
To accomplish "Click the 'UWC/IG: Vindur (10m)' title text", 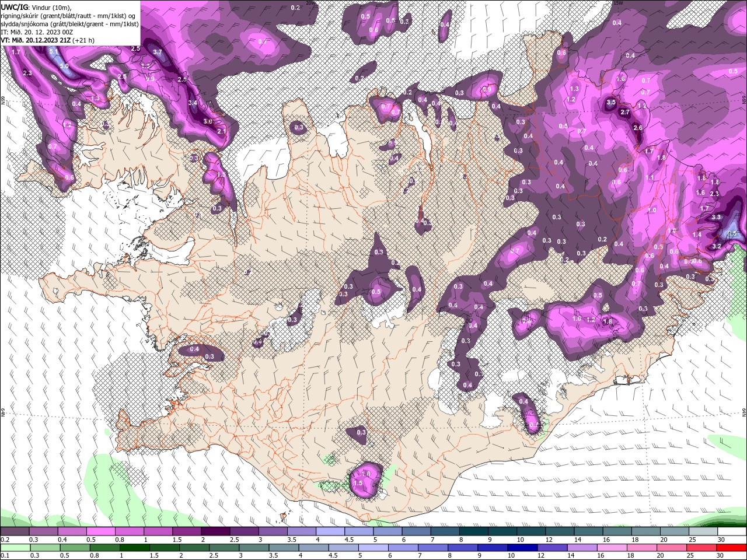I will [x=36, y=7].
